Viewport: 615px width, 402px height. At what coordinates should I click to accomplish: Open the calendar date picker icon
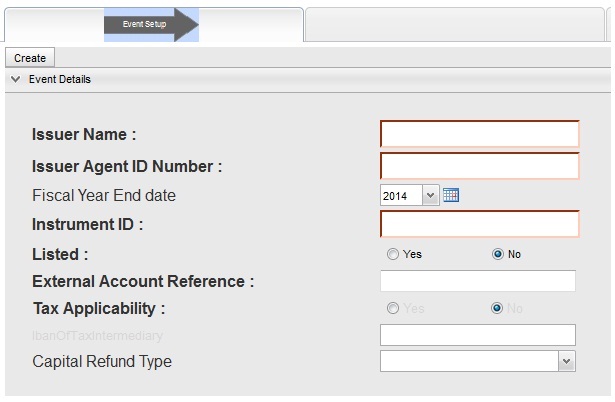pos(450,195)
